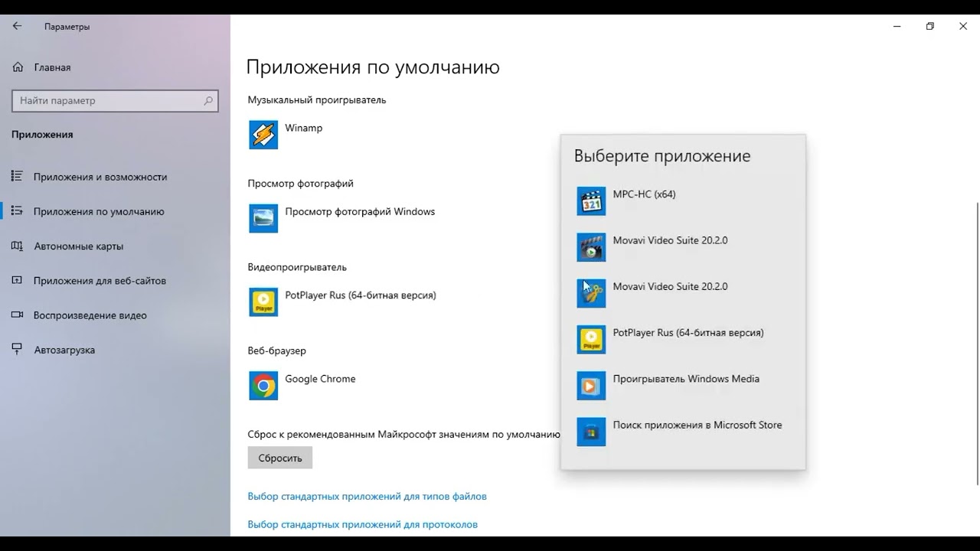The image size is (980, 551).
Task: Click the Winamp lightning bolt icon
Action: [x=263, y=135]
